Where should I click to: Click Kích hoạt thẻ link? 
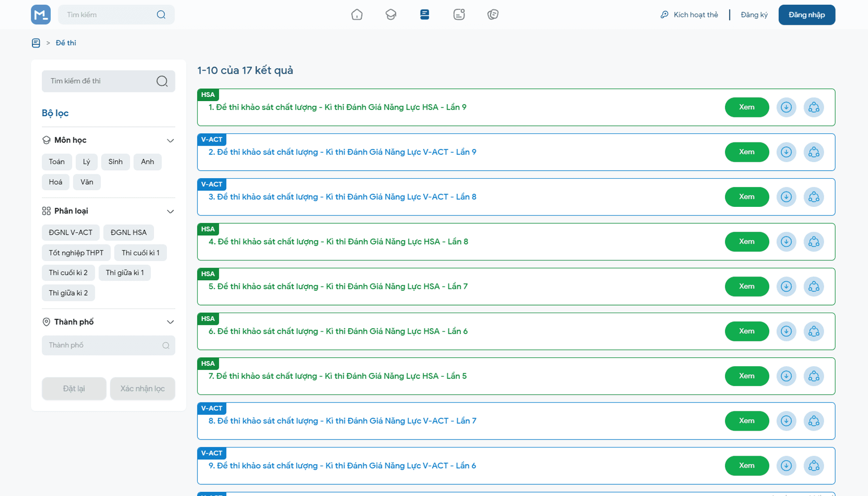click(689, 15)
